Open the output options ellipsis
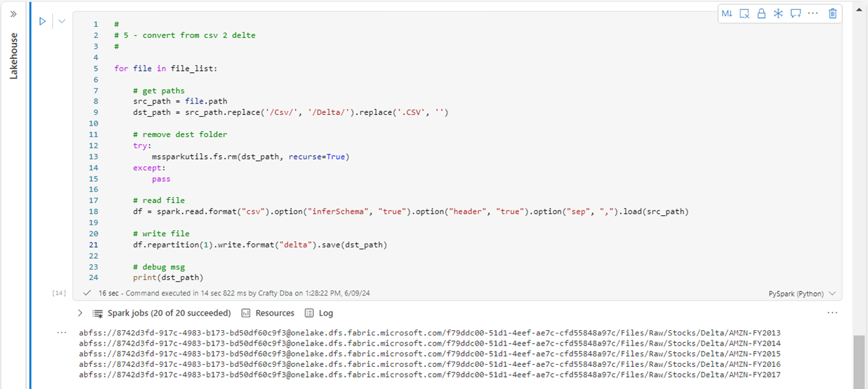Viewport: 868px width, 389px height. coord(62,332)
